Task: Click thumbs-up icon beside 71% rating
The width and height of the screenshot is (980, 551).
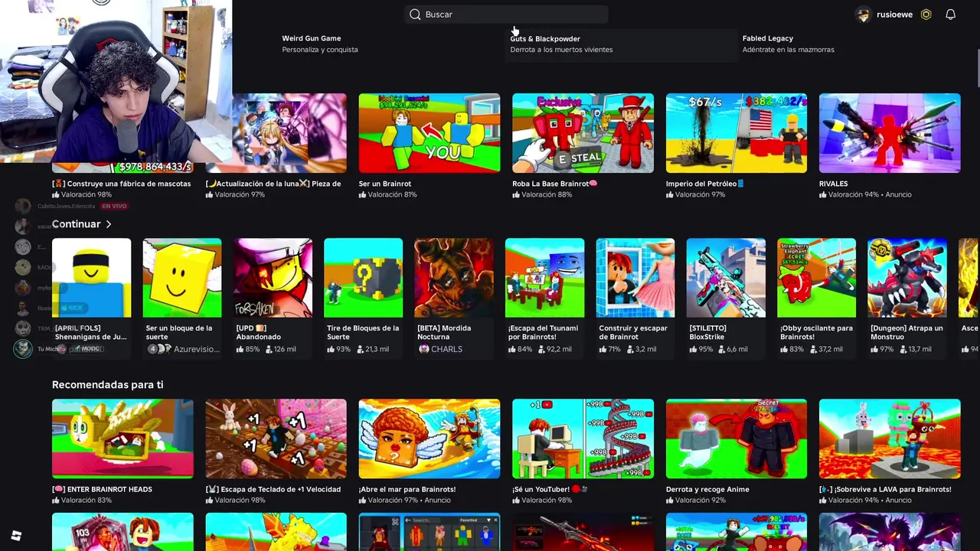Action: [603, 349]
